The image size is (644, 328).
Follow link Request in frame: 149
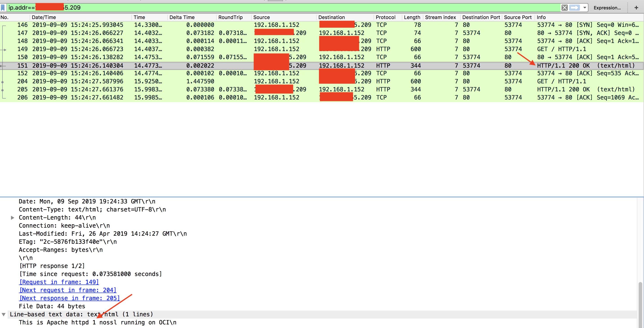pos(59,282)
